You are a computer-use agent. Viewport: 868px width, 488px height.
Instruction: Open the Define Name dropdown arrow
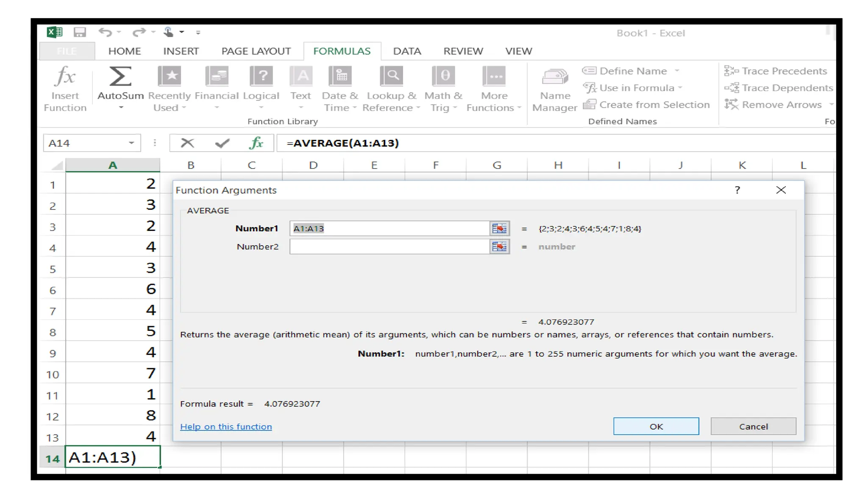(x=677, y=71)
